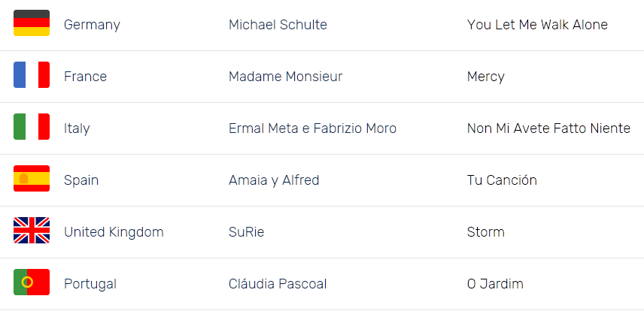This screenshot has width=644, height=314.
Task: Click the song title Storm
Action: click(486, 232)
